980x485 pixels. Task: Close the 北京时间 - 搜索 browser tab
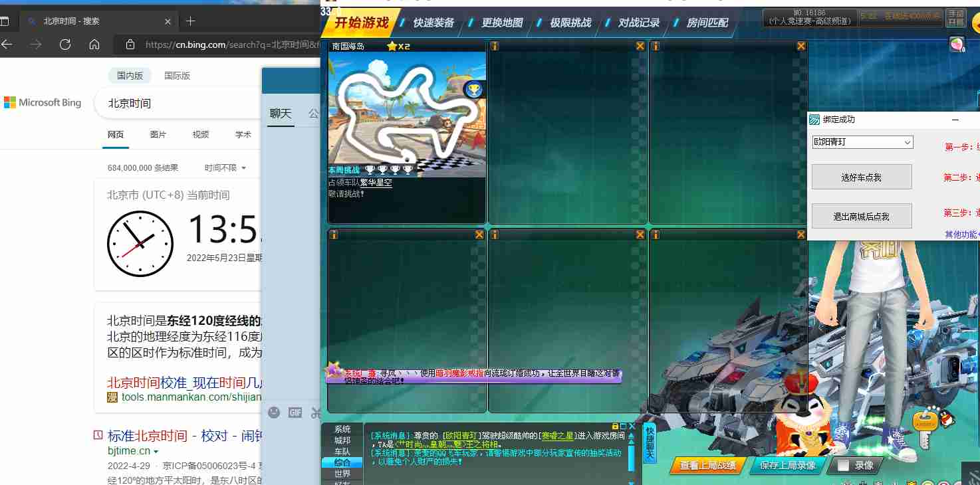(x=168, y=21)
